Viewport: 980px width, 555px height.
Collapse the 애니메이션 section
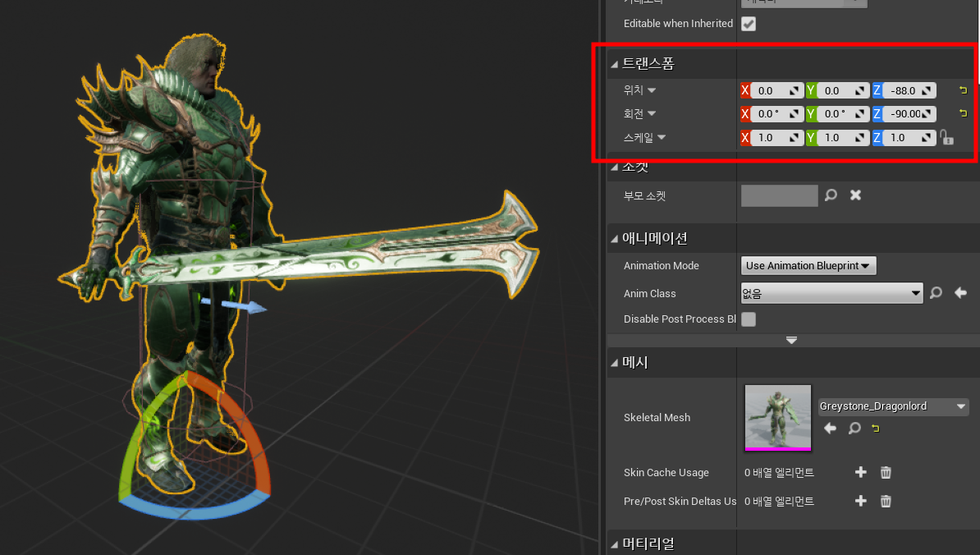pos(615,239)
